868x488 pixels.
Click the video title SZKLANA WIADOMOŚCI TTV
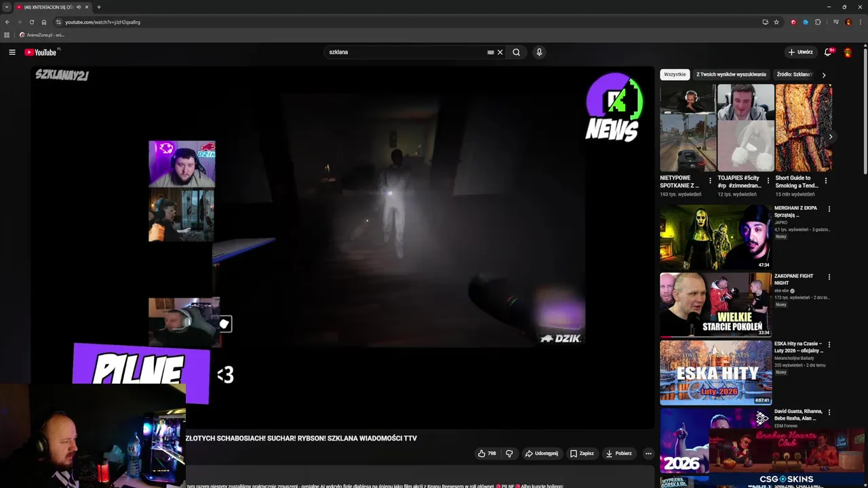tap(301, 439)
